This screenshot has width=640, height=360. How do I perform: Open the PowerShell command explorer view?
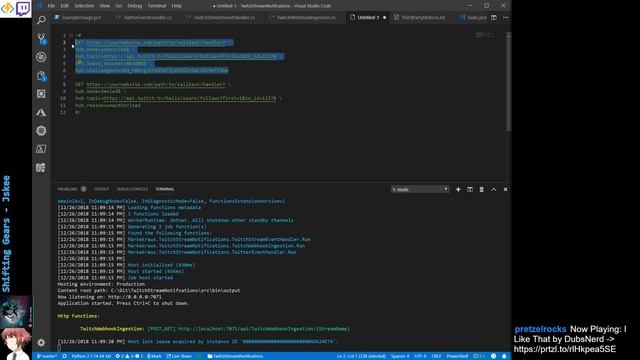click(41, 149)
